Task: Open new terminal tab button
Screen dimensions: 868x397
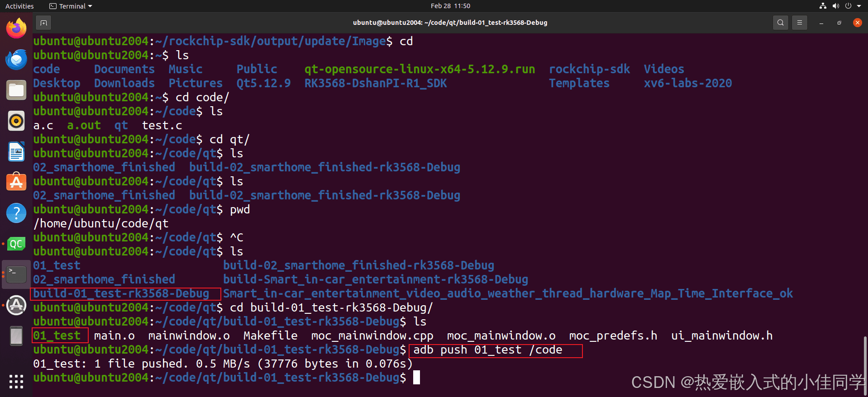Action: (x=43, y=23)
